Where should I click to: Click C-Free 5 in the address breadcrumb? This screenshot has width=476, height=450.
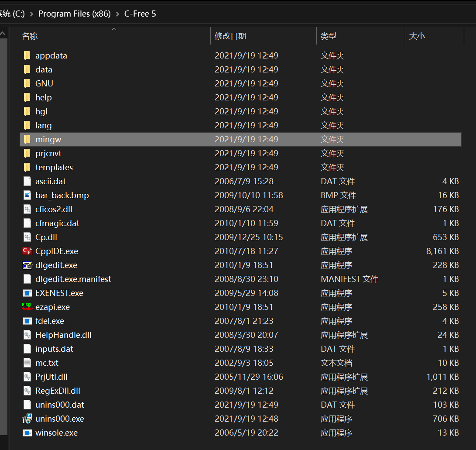point(140,14)
